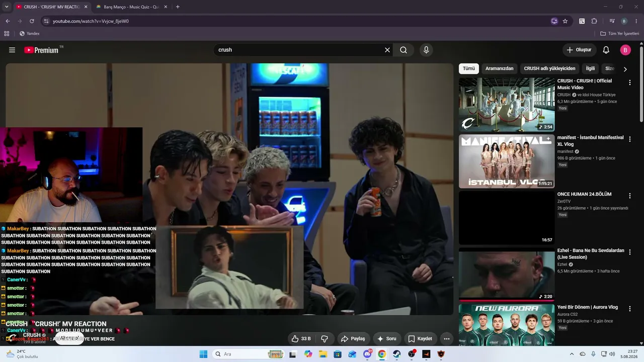Run the search with magnifier button

[404, 50]
